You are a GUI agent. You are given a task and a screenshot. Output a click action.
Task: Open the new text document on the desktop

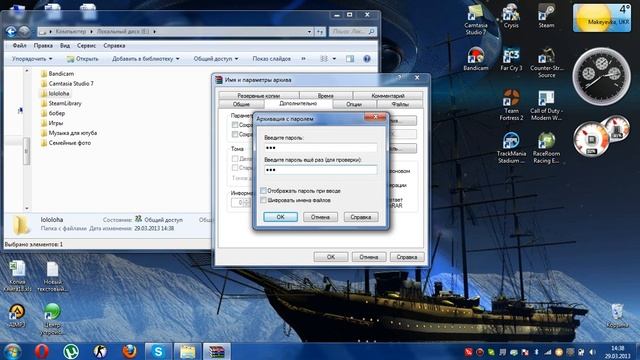coord(53,276)
